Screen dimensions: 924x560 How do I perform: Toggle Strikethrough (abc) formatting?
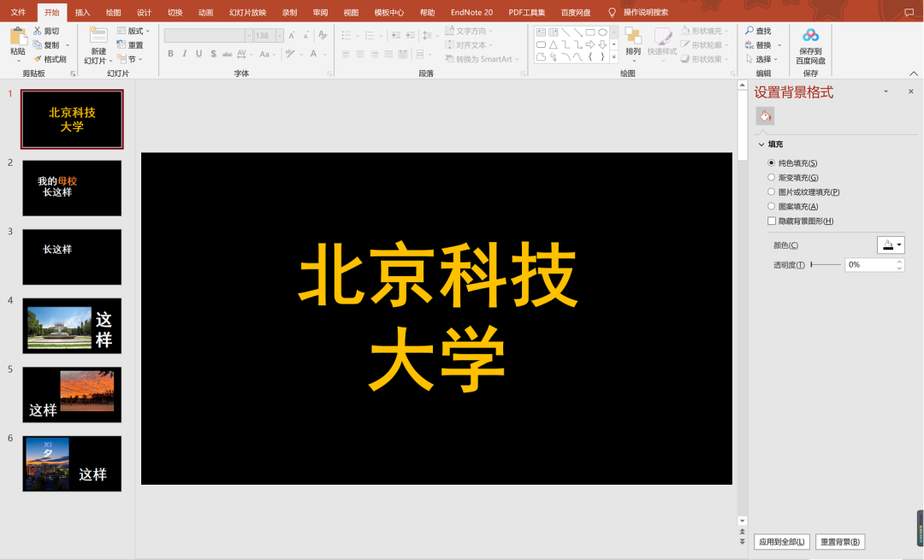click(227, 54)
